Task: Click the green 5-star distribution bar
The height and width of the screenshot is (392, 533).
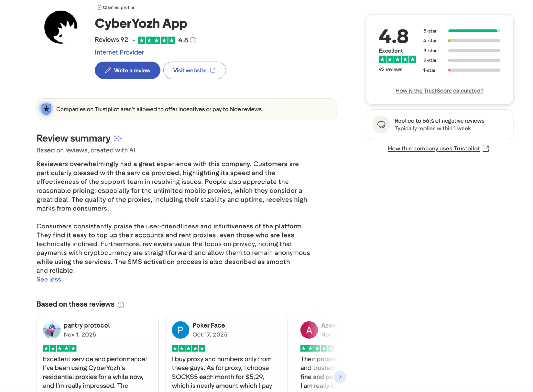Action: [473, 31]
